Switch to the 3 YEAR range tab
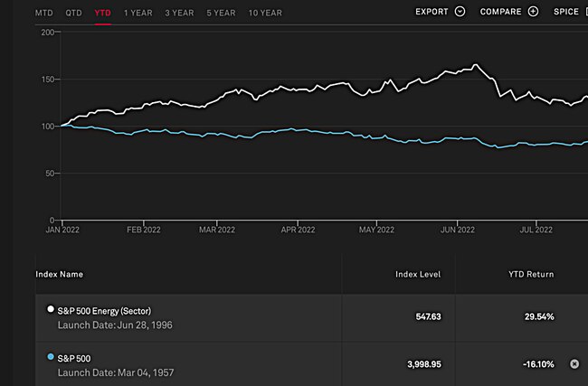 [180, 13]
